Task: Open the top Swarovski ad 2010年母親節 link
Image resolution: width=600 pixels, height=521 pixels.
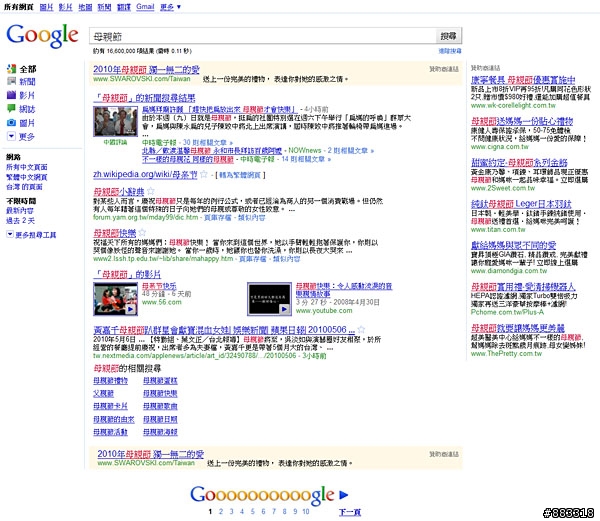Action: click(x=146, y=70)
